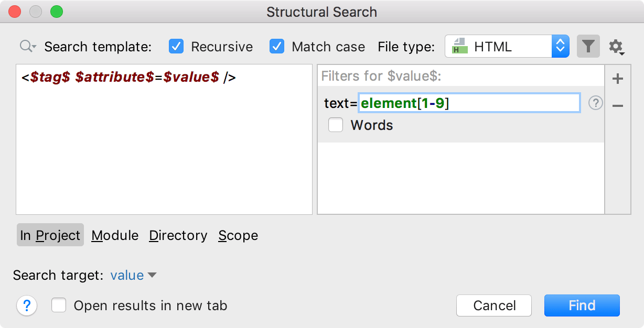This screenshot has height=328, width=644.
Task: Open the settings gear menu
Action: pos(616,46)
